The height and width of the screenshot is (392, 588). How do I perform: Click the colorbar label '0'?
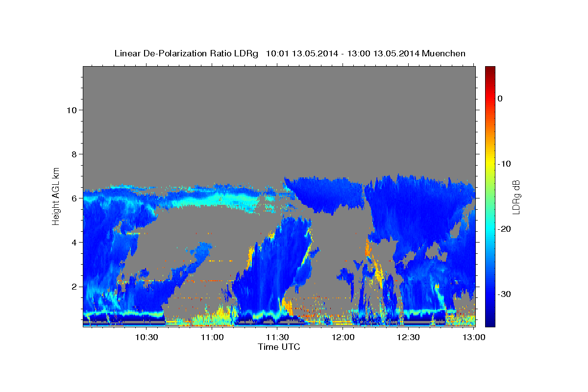click(x=500, y=98)
